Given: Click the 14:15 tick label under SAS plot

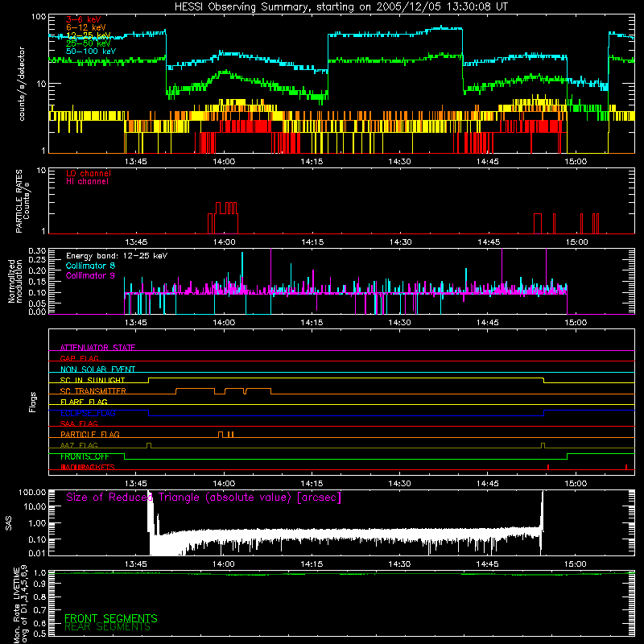Looking at the screenshot, I should [x=312, y=564].
